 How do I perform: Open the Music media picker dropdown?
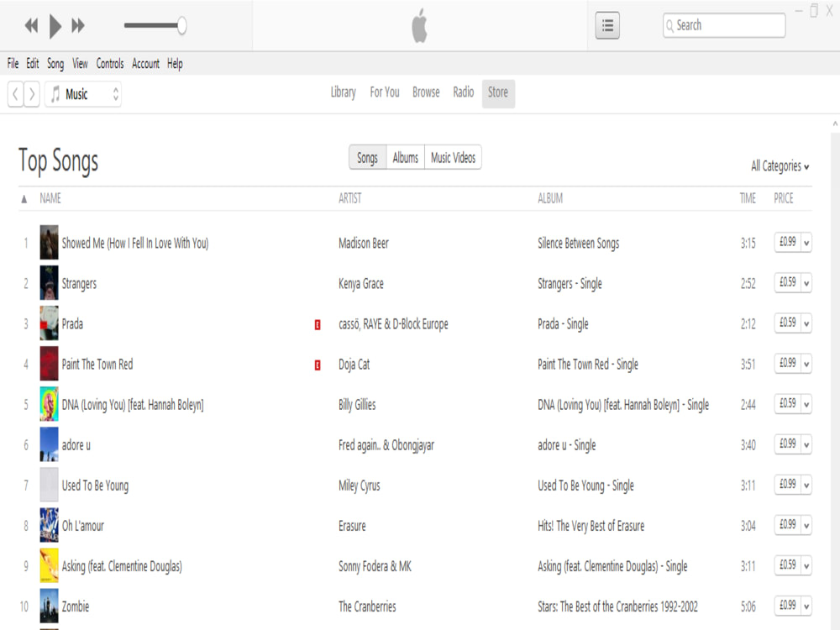coord(116,94)
